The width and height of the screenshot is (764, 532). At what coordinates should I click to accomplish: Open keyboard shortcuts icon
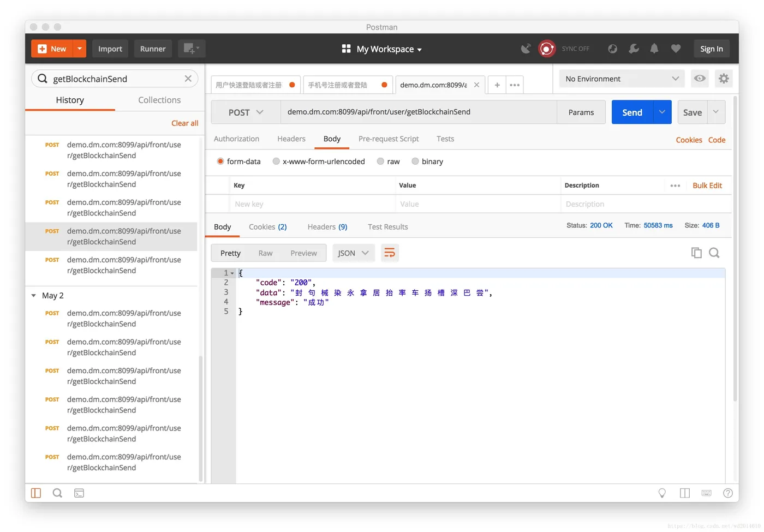tap(706, 493)
